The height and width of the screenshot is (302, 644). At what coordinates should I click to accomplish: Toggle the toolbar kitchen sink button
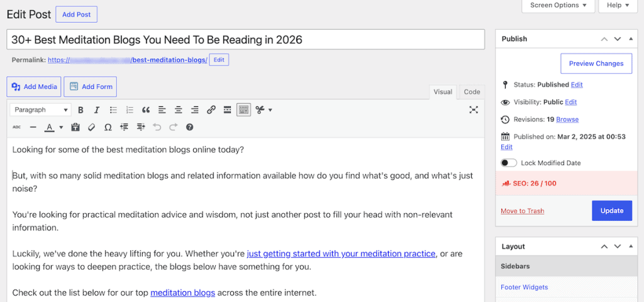coord(243,109)
